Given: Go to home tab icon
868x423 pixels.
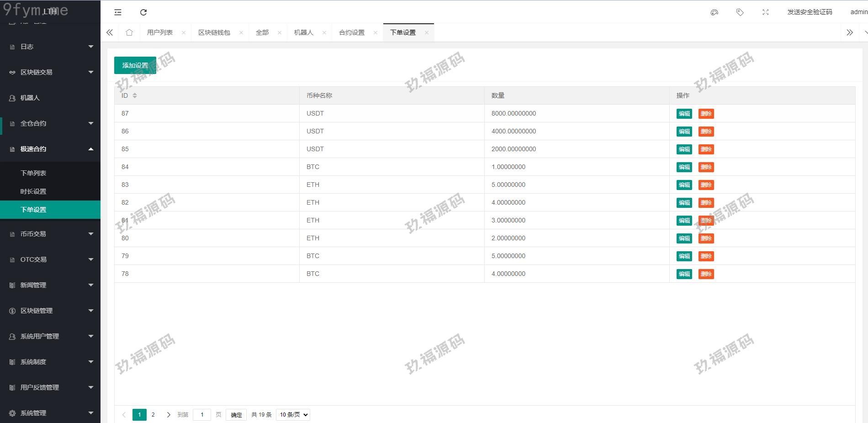Looking at the screenshot, I should tap(129, 32).
